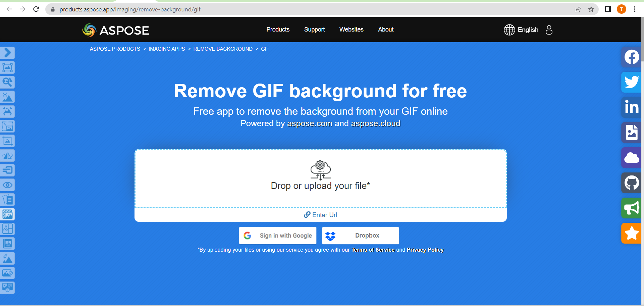Open the About menu

click(386, 30)
